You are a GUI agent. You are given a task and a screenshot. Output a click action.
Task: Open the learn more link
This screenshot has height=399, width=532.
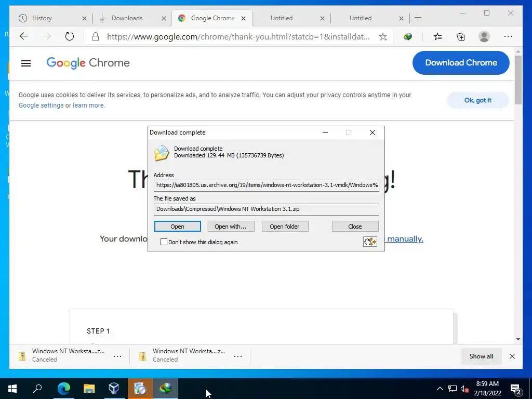click(x=88, y=105)
